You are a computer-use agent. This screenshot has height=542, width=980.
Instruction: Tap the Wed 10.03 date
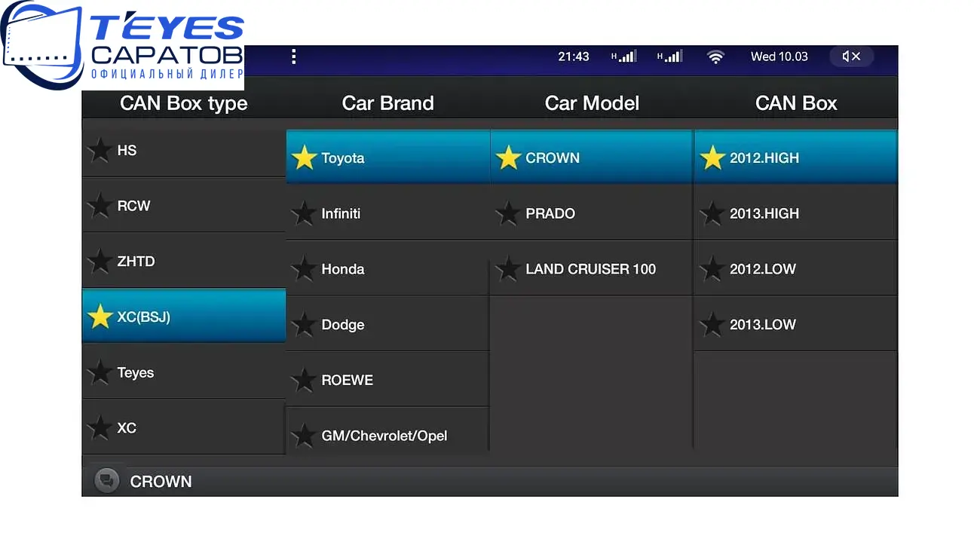(x=779, y=57)
